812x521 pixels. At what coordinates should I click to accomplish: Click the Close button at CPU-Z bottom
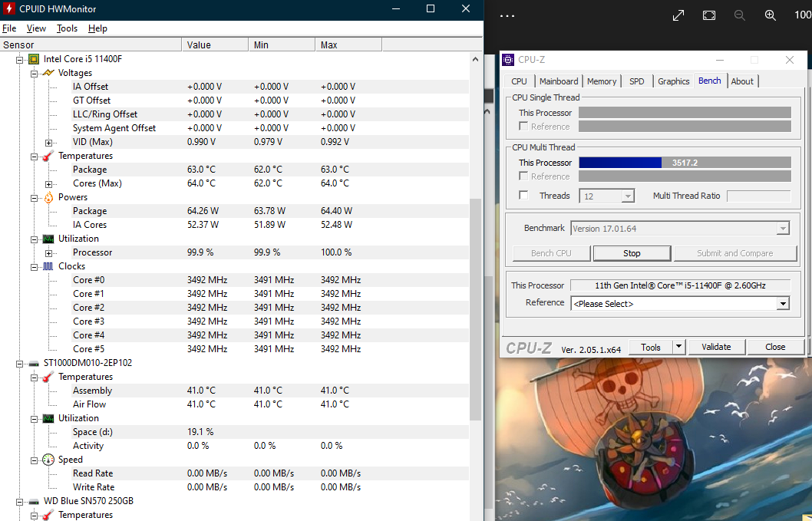(775, 347)
